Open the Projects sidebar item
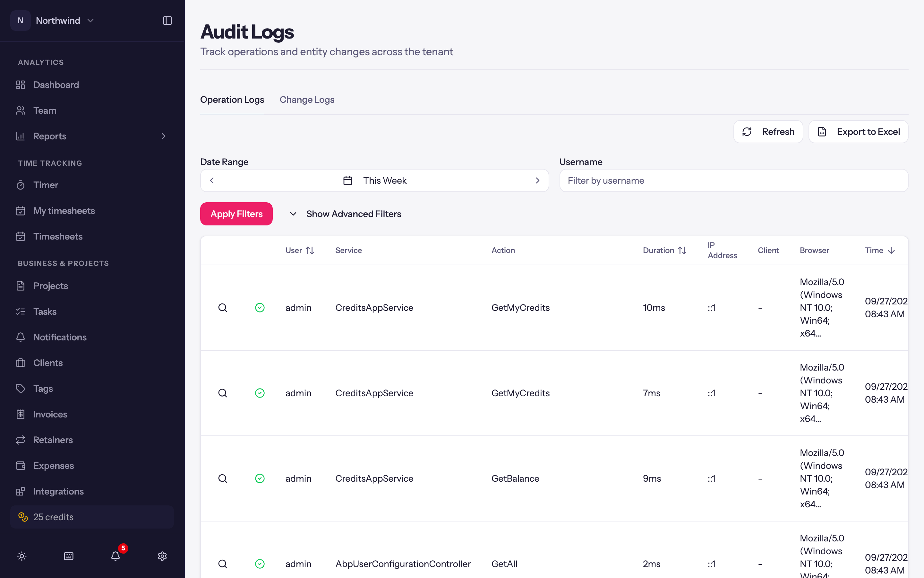Screen dimensions: 924x578 (x=92, y=285)
